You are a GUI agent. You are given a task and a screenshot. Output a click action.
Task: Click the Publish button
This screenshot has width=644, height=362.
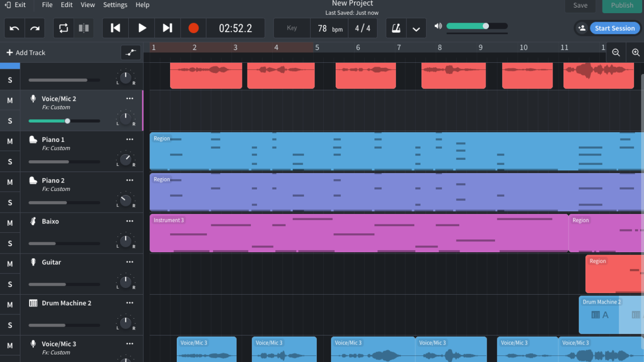pyautogui.click(x=622, y=6)
